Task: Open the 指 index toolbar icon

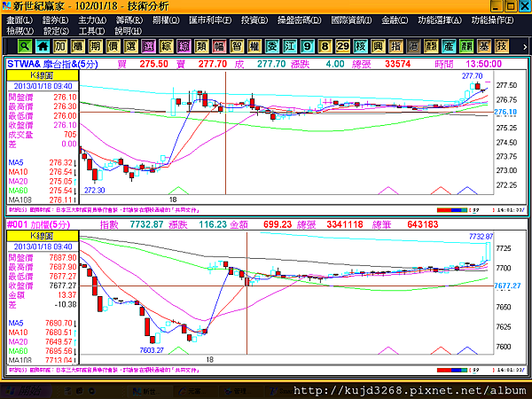Action: coord(395,46)
